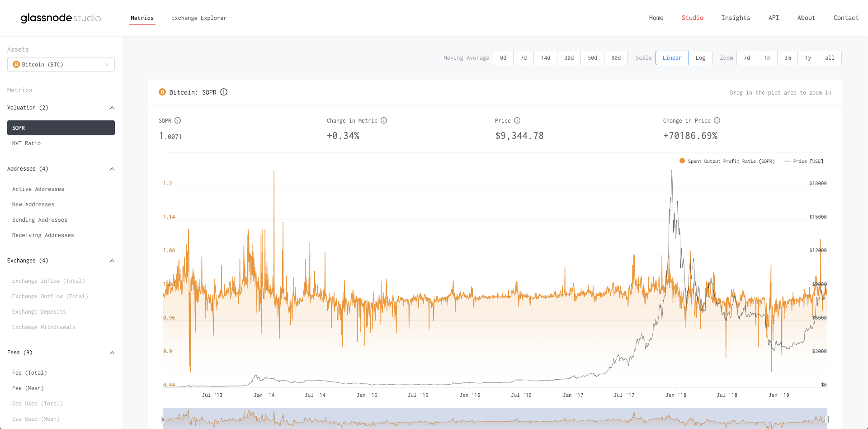The width and height of the screenshot is (868, 429).
Task: Click the glassnode studio logo
Action: (61, 18)
